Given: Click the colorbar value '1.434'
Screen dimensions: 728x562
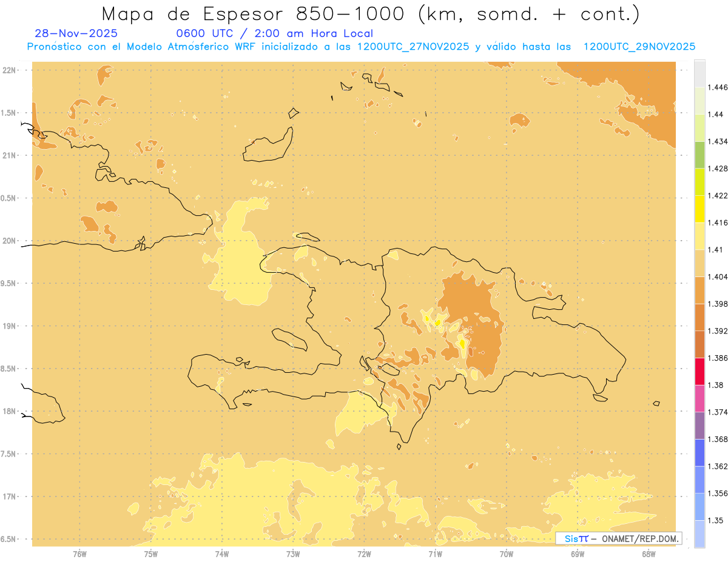Looking at the screenshot, I should (x=718, y=141).
